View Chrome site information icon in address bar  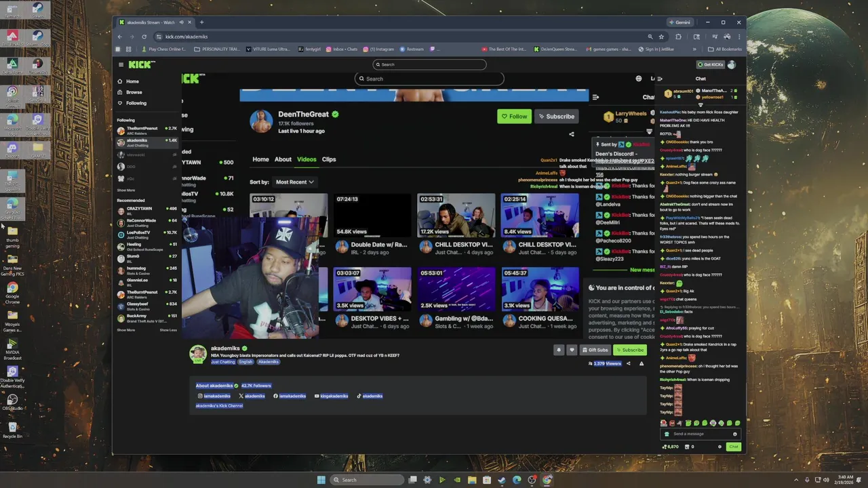tap(159, 37)
